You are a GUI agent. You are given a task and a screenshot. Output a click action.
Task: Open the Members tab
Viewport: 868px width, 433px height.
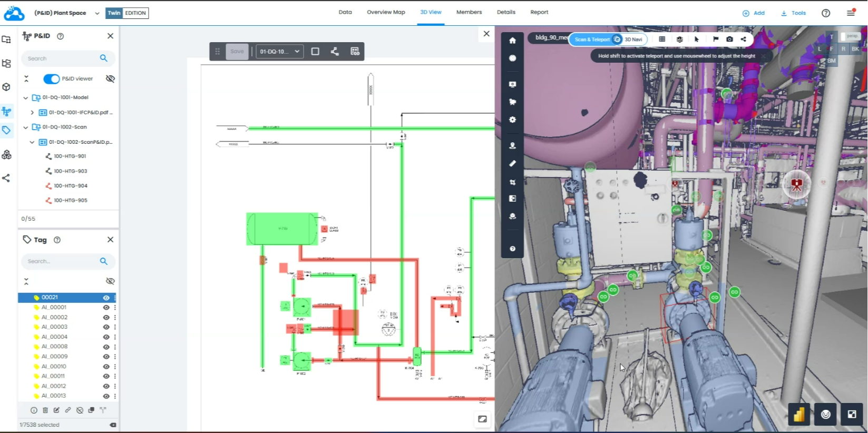[469, 12]
